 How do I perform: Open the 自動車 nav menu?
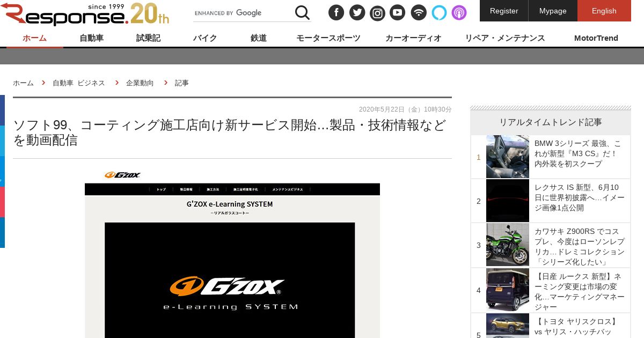[91, 38]
